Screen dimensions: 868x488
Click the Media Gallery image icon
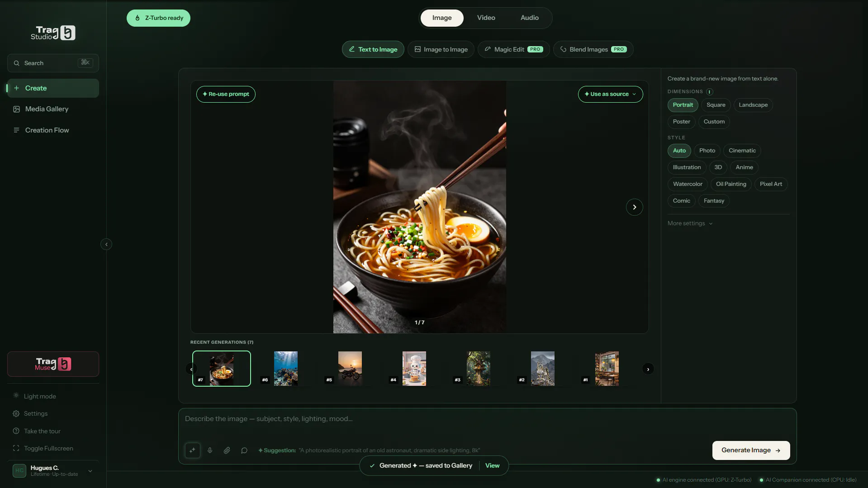click(17, 109)
